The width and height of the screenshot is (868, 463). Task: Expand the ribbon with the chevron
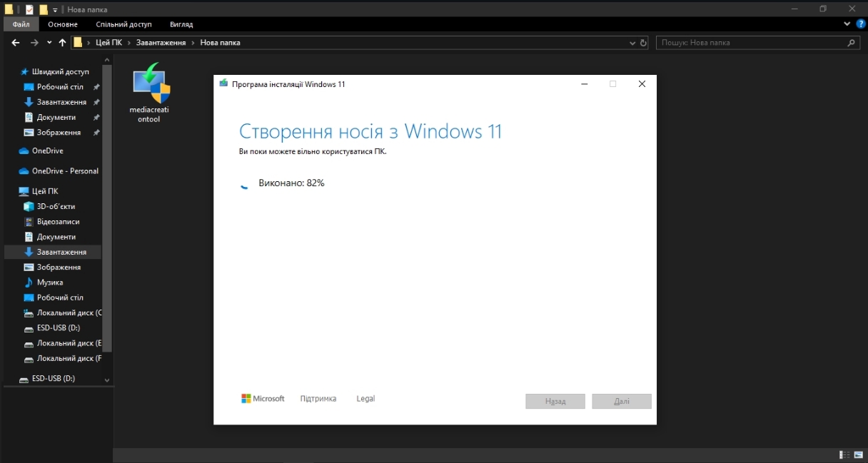coord(847,24)
